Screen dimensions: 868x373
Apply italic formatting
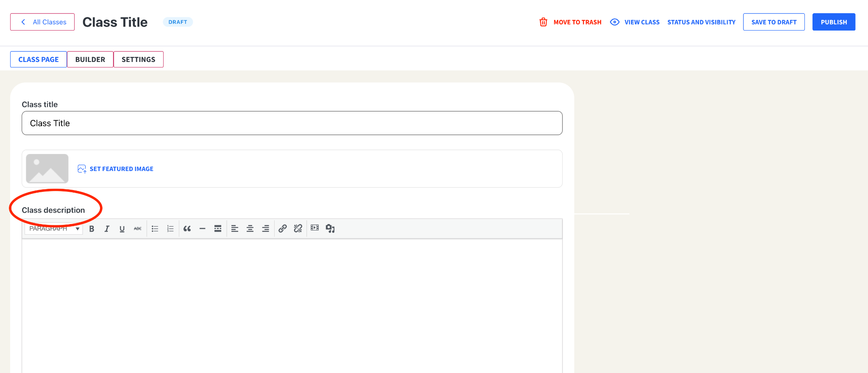(x=107, y=229)
